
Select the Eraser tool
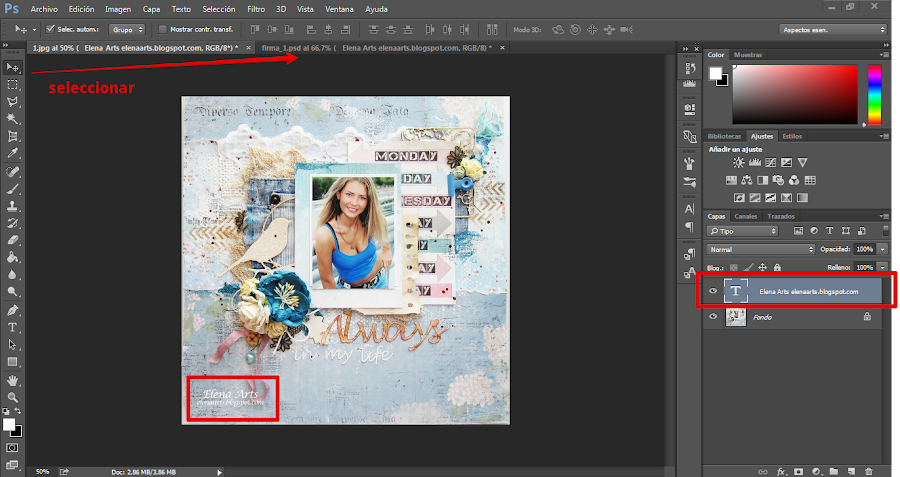point(12,241)
